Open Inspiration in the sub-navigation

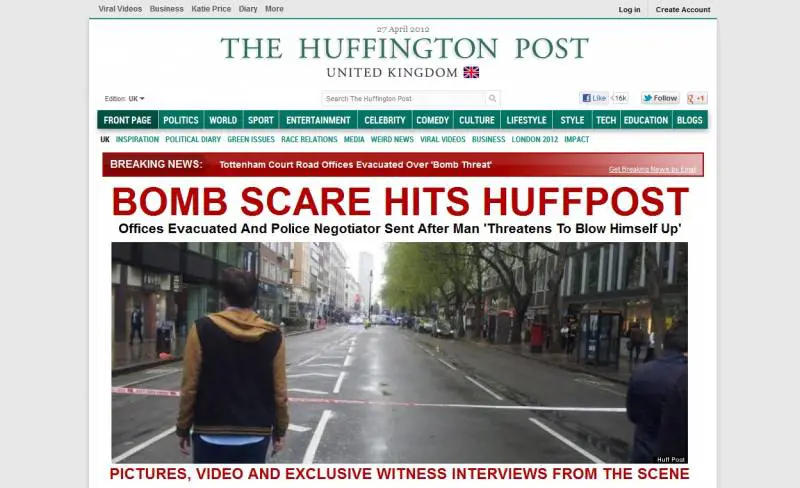pos(137,139)
